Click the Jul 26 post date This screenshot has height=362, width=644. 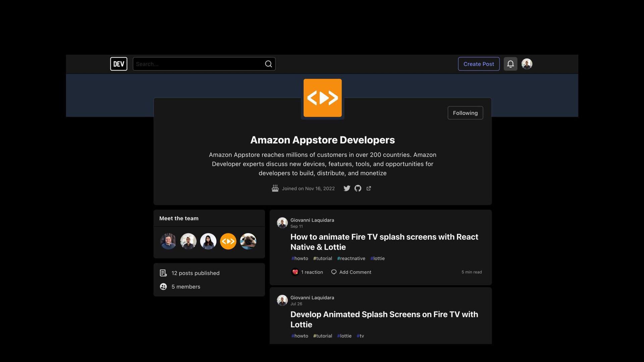[x=296, y=304]
